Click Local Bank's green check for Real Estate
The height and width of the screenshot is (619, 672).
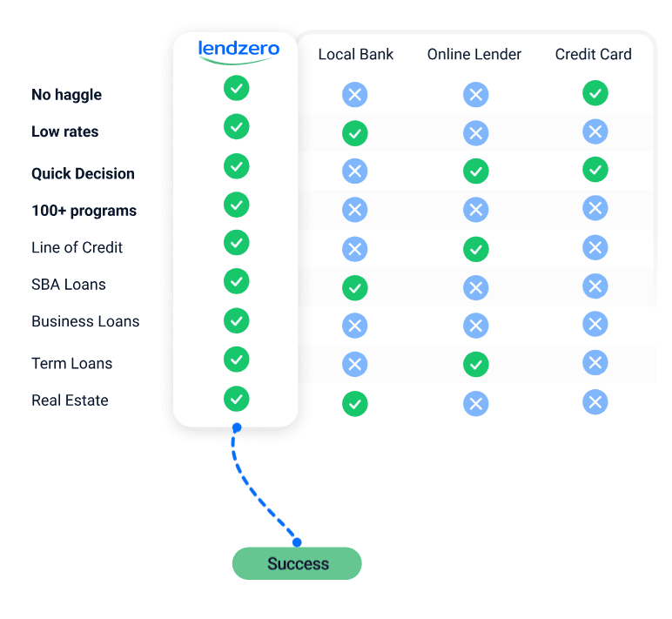(354, 404)
